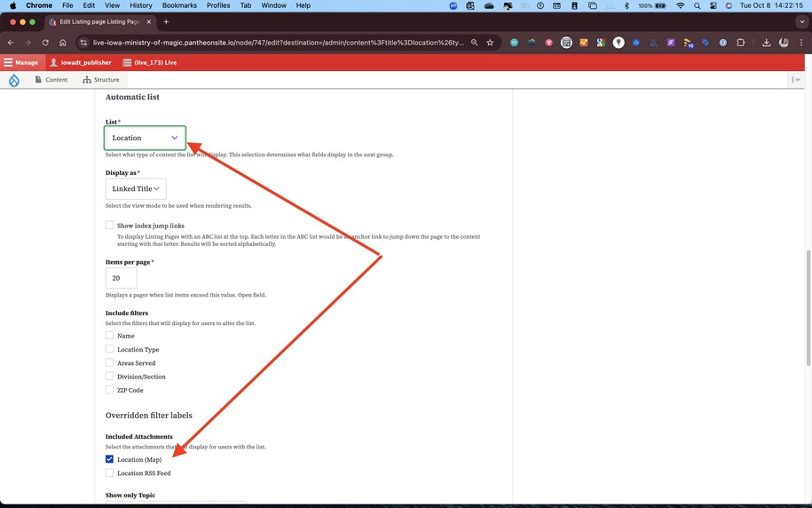Uncheck the Location (Map) attachment checkbox
The height and width of the screenshot is (508, 812).
109,459
